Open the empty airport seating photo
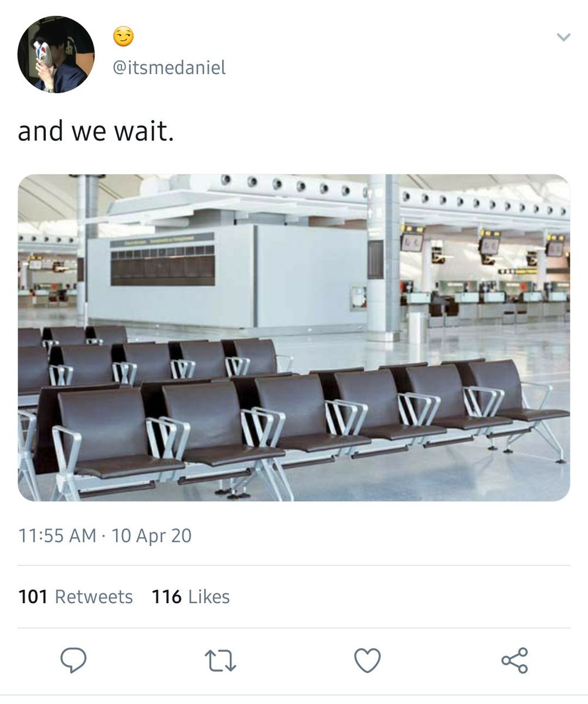 [x=294, y=337]
